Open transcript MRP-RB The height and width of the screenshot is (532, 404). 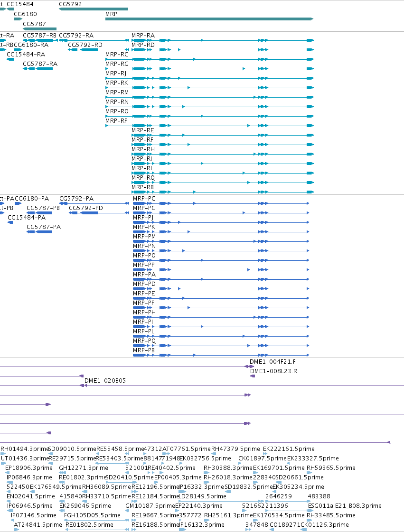point(143,188)
